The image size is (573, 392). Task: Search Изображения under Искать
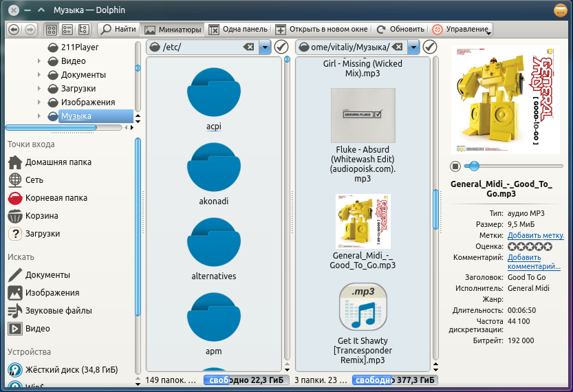pos(43,293)
